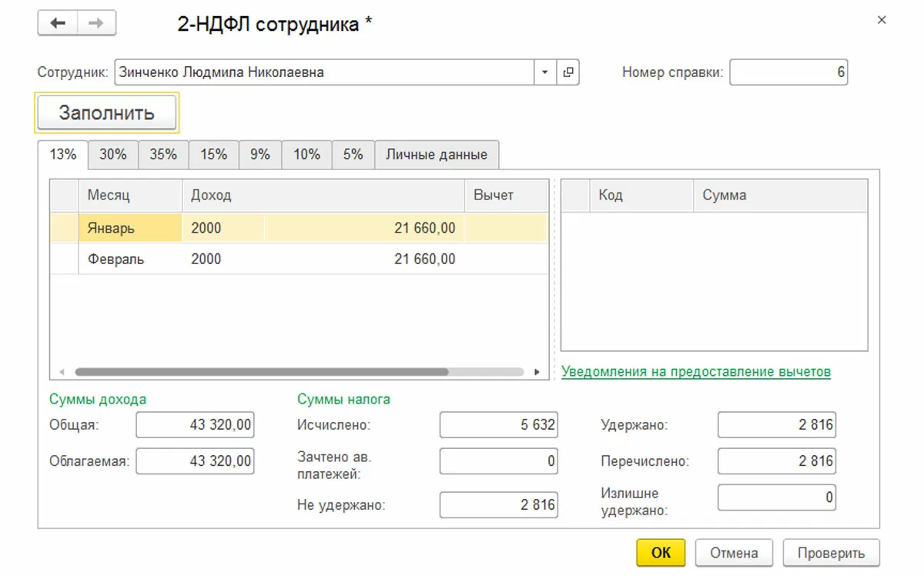
Task: Click 21 660,00 amount in Февраль row
Action: (365, 260)
